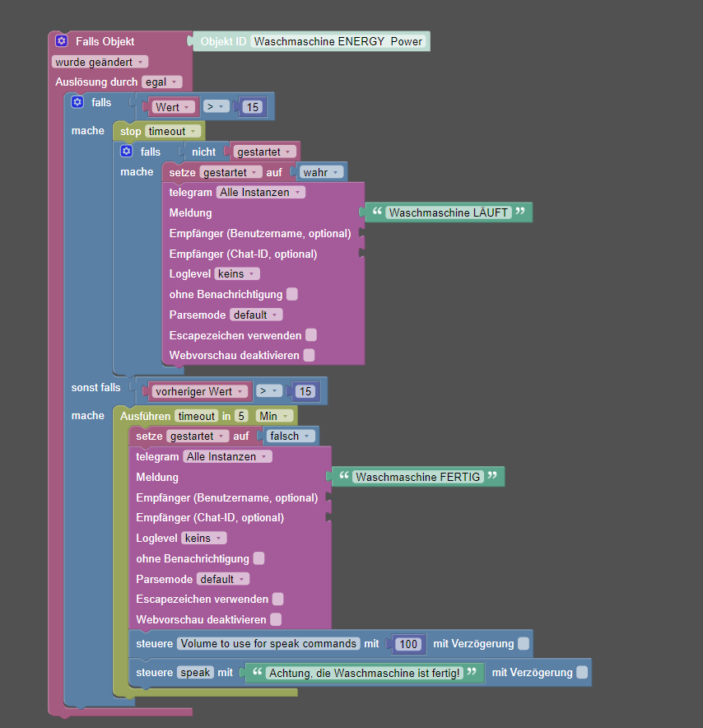Edit the text 'Waschmaschine LÄUFT'
Viewport: 703px width, 728px height.
[x=449, y=212]
